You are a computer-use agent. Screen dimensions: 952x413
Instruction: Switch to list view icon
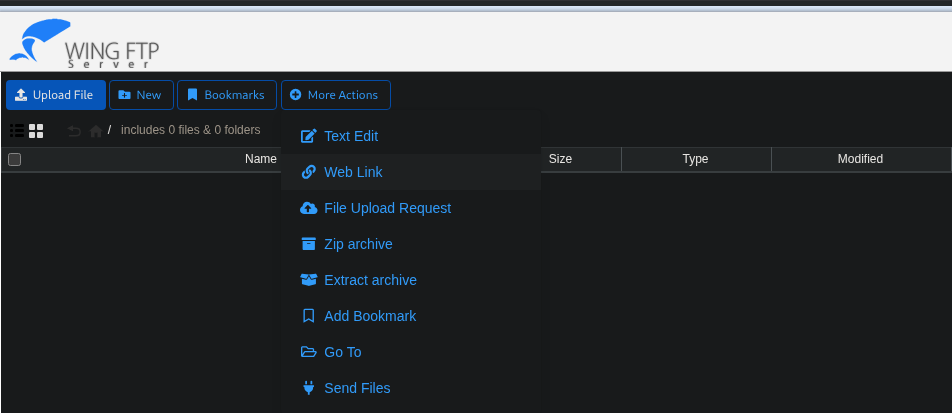point(17,131)
